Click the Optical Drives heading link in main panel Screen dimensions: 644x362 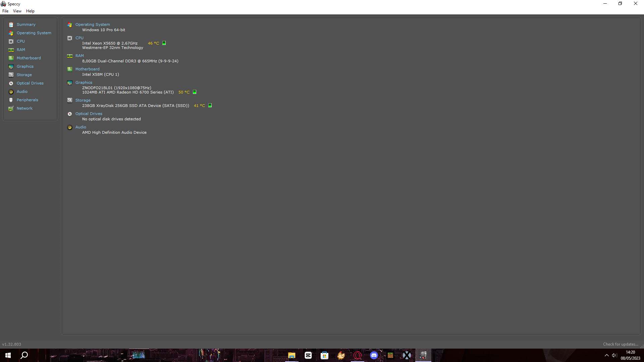pyautogui.click(x=89, y=114)
